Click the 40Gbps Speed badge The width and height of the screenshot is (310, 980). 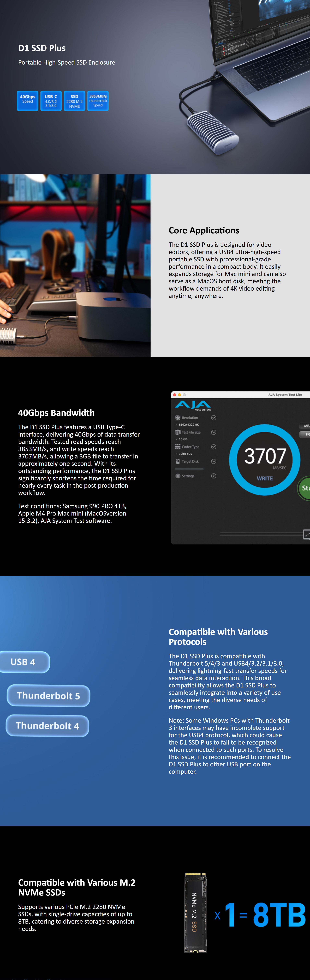point(27,101)
